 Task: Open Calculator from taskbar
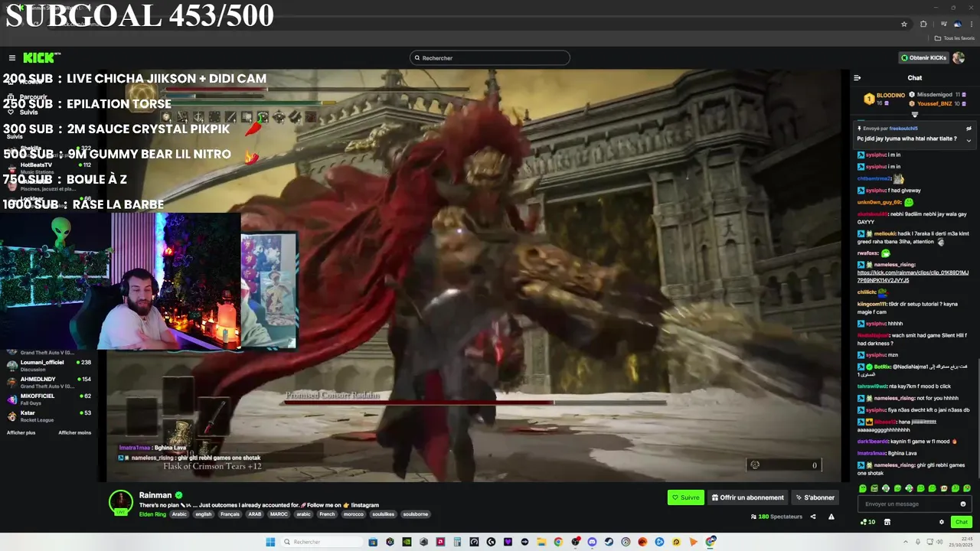point(457,542)
